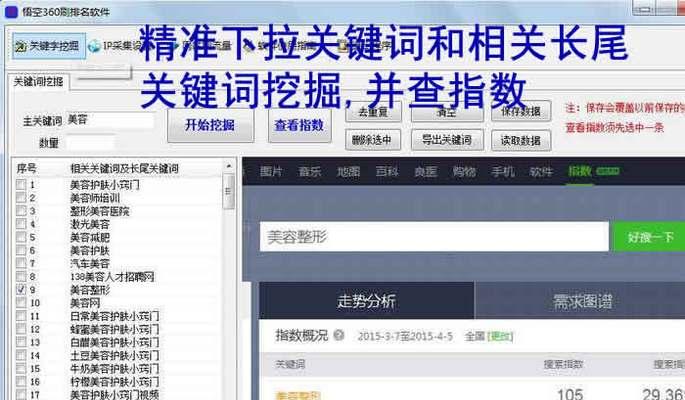Select the list text 汽车美容
The height and width of the screenshot is (400, 685).
pos(90,264)
